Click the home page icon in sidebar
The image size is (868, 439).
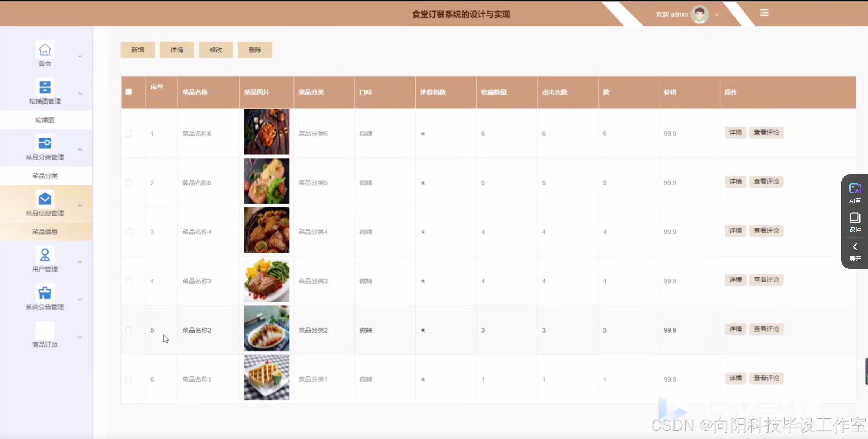coord(45,50)
